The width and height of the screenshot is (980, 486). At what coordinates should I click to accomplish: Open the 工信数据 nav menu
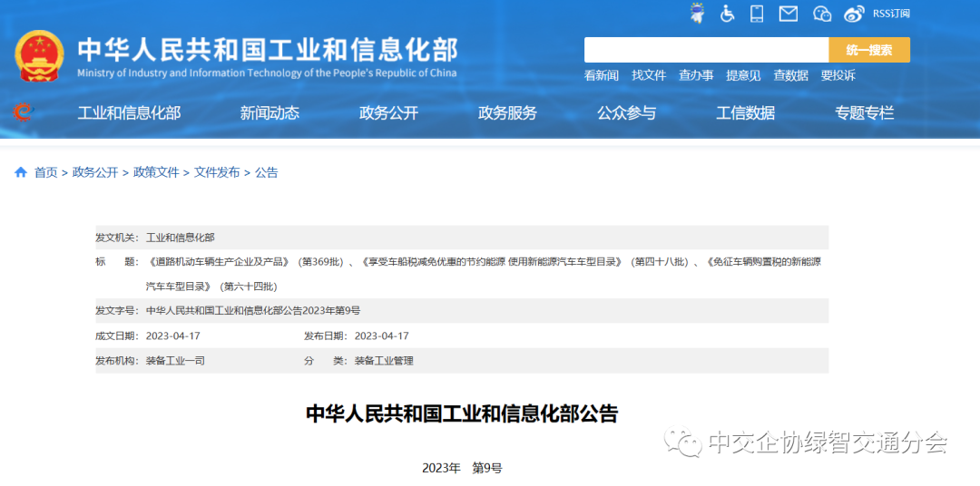(x=746, y=113)
